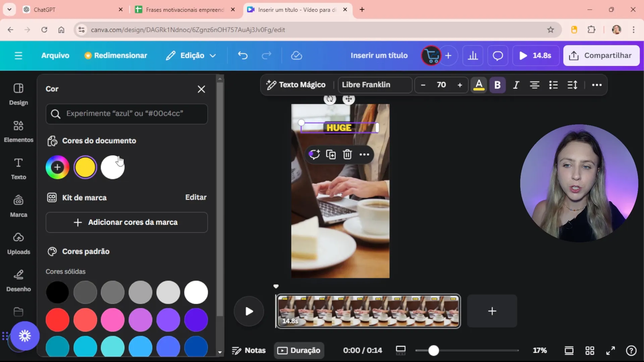Click Adicionar cores da marca button
Image resolution: width=644 pixels, height=362 pixels.
tap(126, 223)
